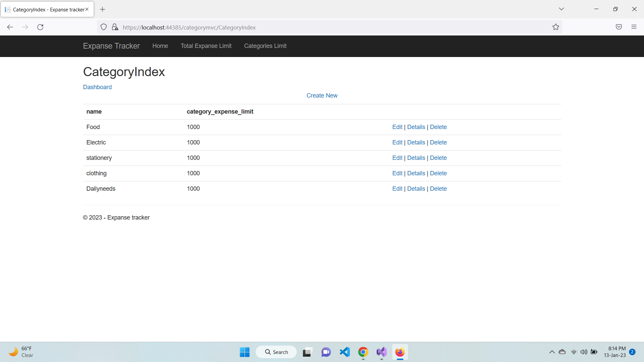Viewport: 644px width, 362px height.
Task: Open the Create New link
Action: click(322, 96)
